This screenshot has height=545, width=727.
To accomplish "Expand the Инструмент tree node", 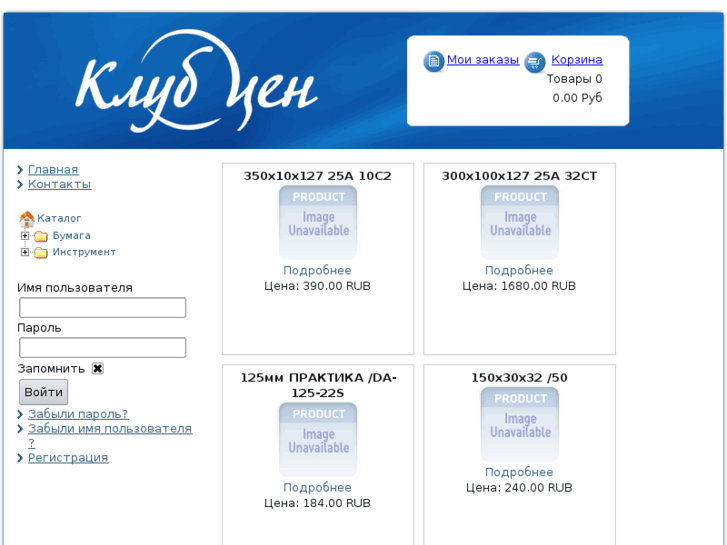I will click(x=25, y=252).
